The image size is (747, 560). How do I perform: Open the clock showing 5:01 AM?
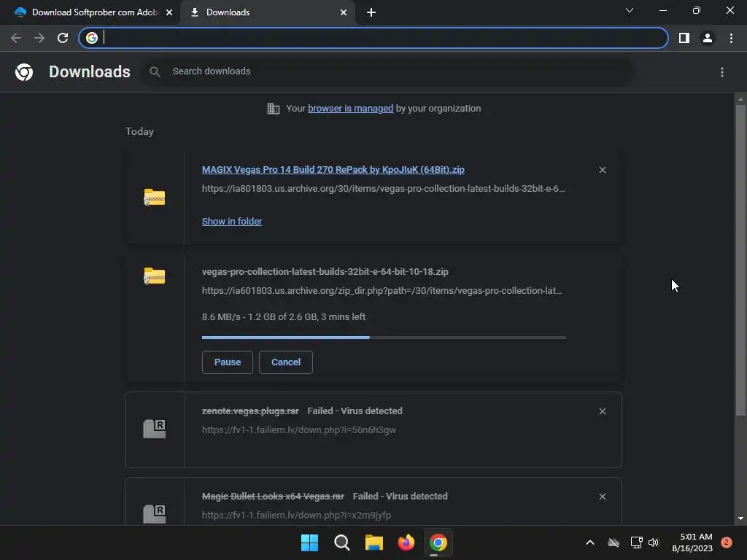click(692, 542)
